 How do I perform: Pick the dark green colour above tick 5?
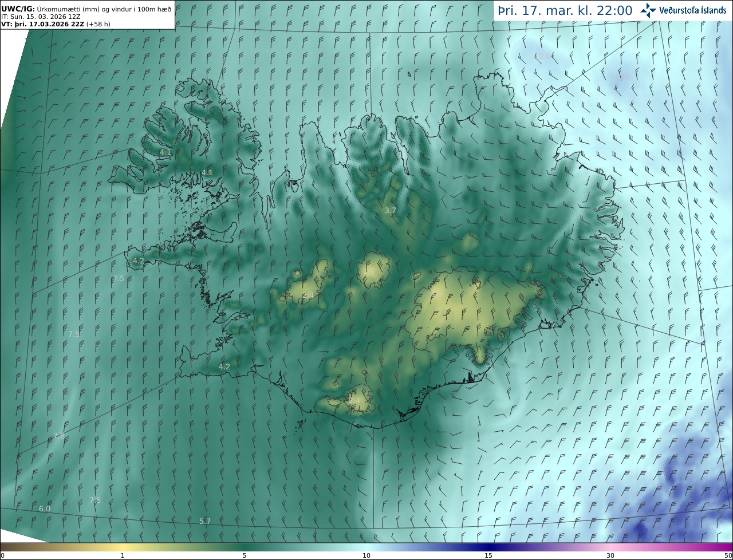245,547
